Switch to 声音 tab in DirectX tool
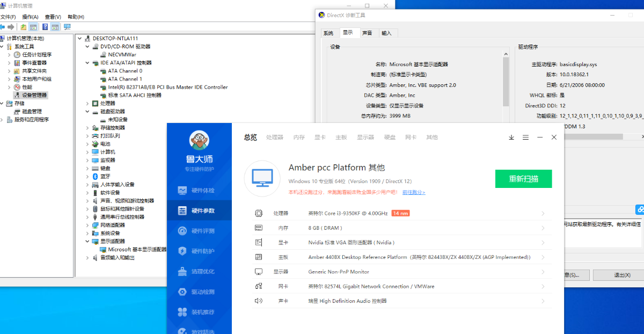Screen dimensions: 644x334 [x=367, y=33]
